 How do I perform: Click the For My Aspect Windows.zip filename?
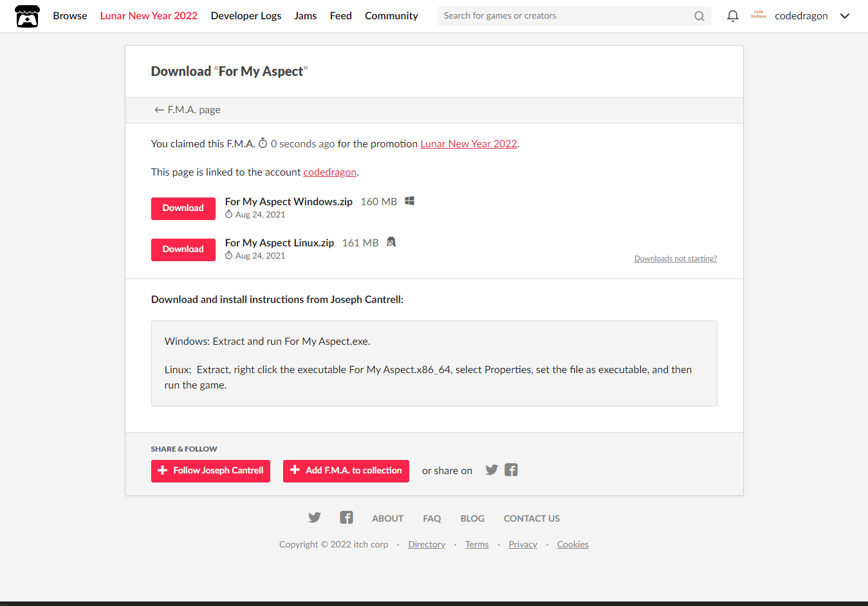[x=289, y=202]
